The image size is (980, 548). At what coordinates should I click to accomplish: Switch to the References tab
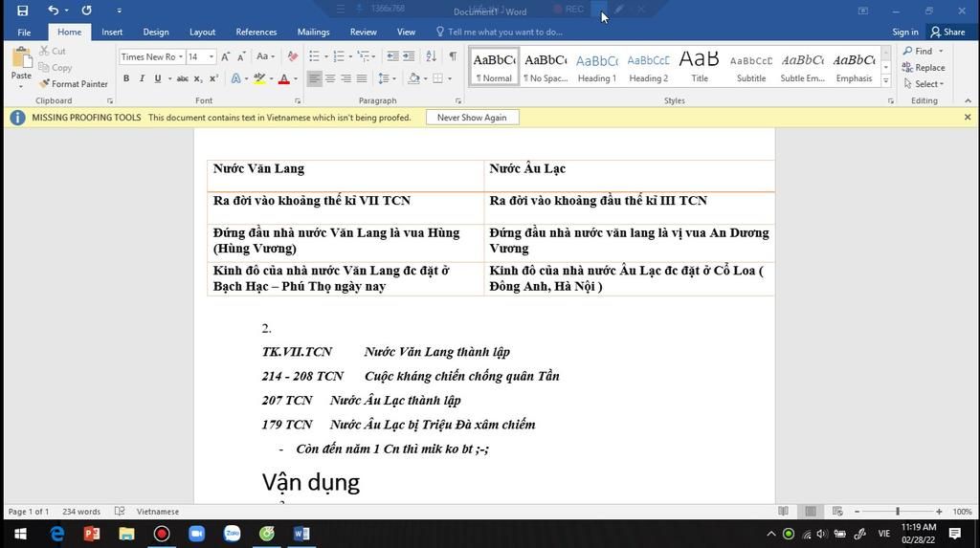click(x=256, y=32)
